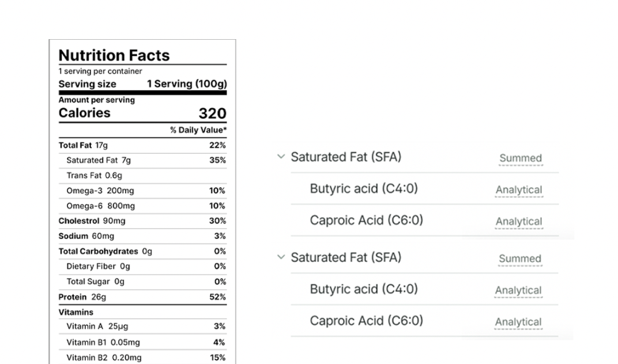The height and width of the screenshot is (364, 618).
Task: Click Analytical next to Butyric acid (C4:0)
Action: tap(519, 189)
